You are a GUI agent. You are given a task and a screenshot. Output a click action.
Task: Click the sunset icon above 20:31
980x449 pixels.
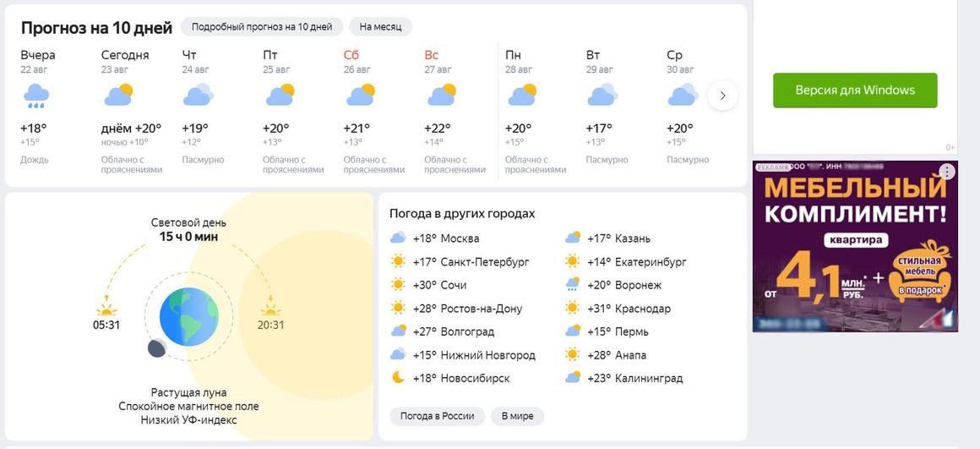[x=270, y=306]
